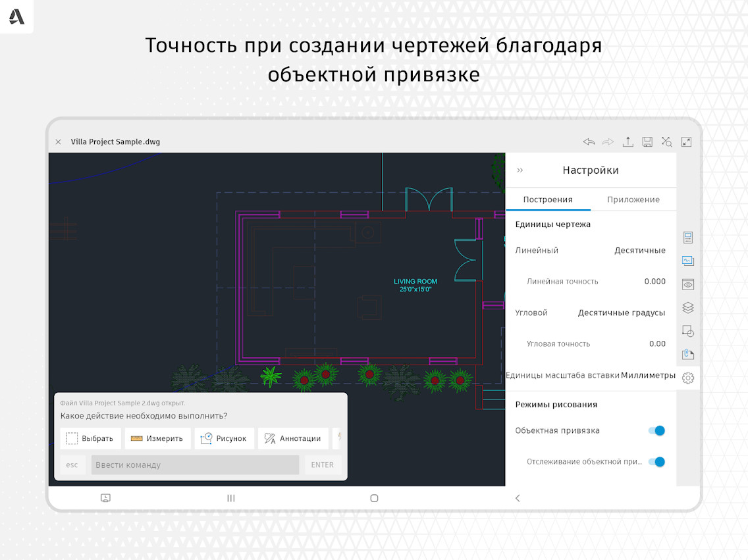Focus the Ввести команду input field

195,465
